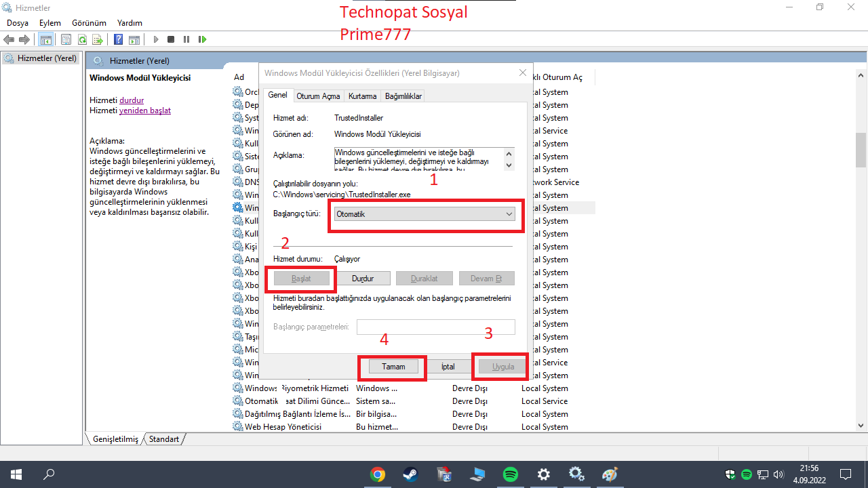Toggle the show/hide console tree icon
This screenshot has height=488, width=868.
(x=46, y=40)
